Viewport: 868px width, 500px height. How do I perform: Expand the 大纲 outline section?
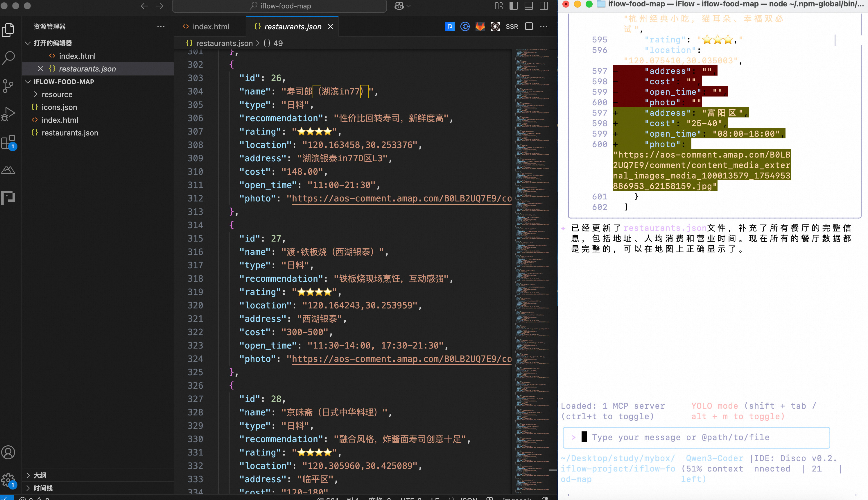pyautogui.click(x=40, y=475)
